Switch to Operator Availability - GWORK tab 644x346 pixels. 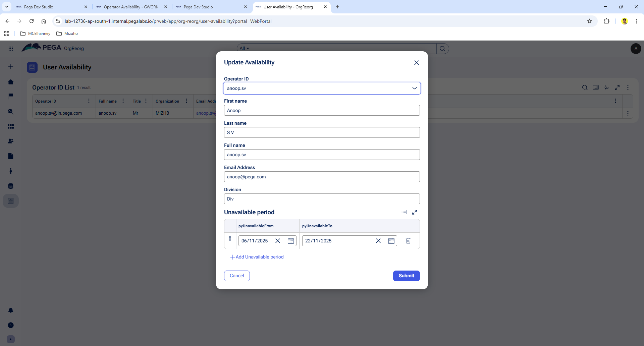tap(131, 7)
